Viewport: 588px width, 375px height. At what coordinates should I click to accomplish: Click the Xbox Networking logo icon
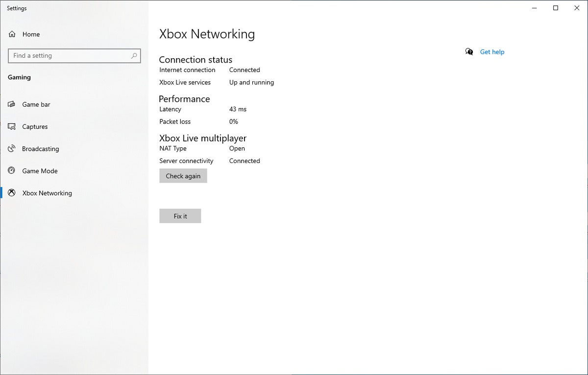click(12, 193)
